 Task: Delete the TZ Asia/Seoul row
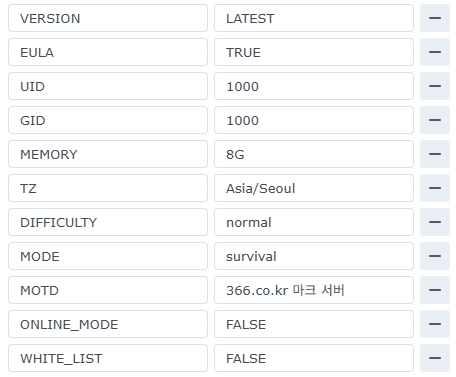435,188
